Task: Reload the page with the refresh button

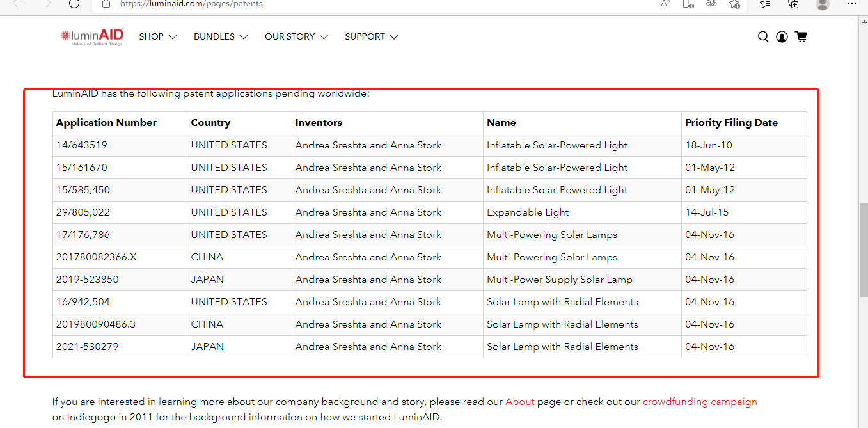Action: 74,4
